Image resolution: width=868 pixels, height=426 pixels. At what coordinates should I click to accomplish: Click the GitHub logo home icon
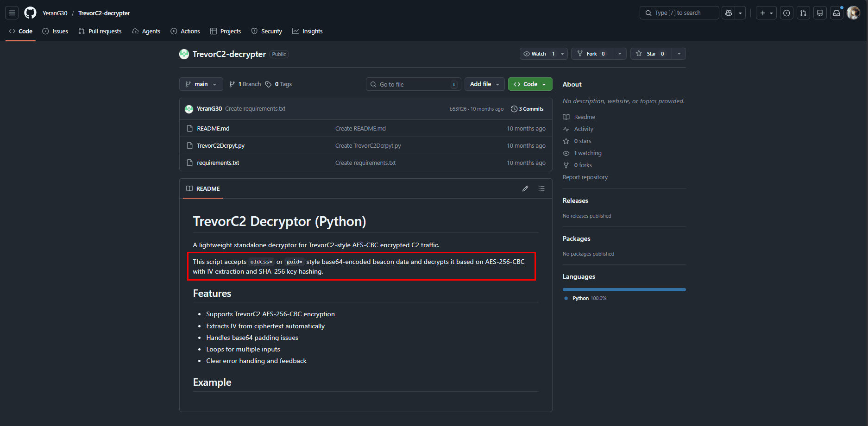pyautogui.click(x=30, y=13)
